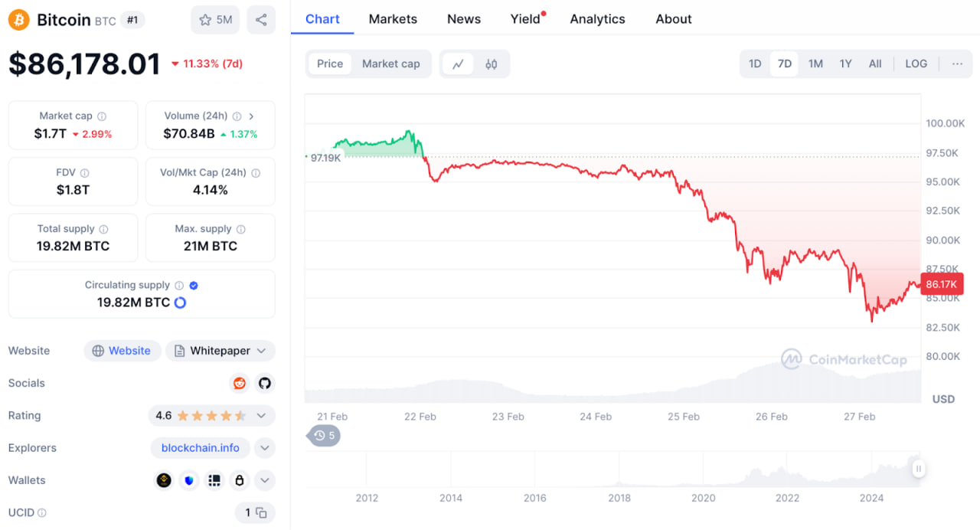
Task: Add Bitcoin to watchlist with star button
Action: point(215,20)
